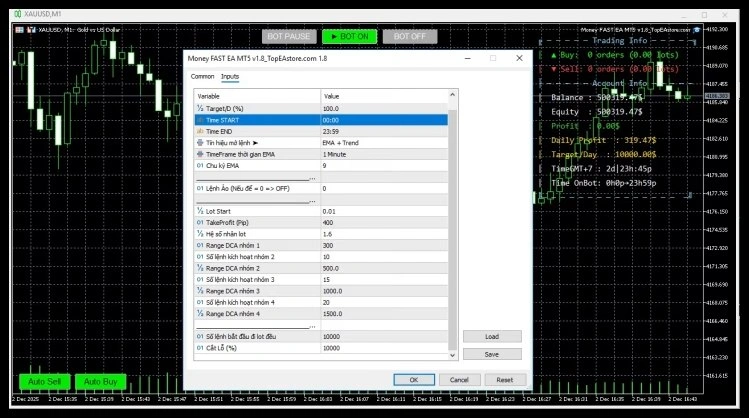Click the Time START row clock icon
The width and height of the screenshot is (749, 418).
click(200, 120)
